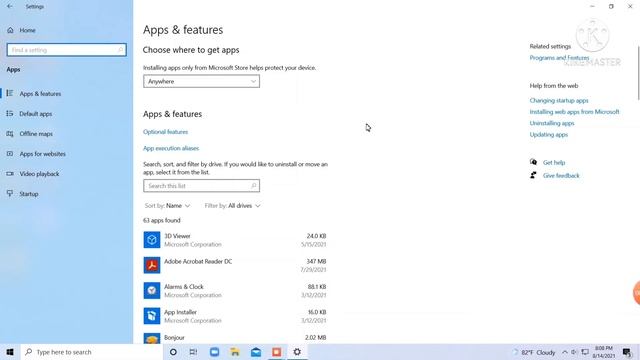Open Programs and Features link
The height and width of the screenshot is (360, 640).
click(x=559, y=58)
